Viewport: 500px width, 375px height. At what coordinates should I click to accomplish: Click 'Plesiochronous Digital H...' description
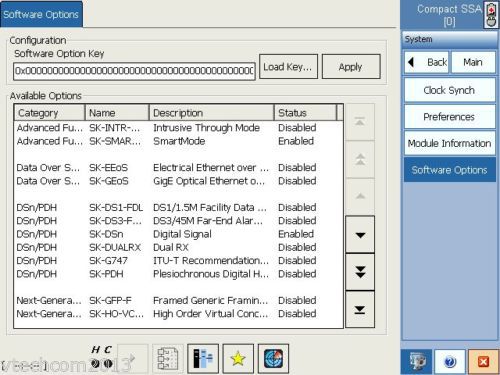point(211,274)
